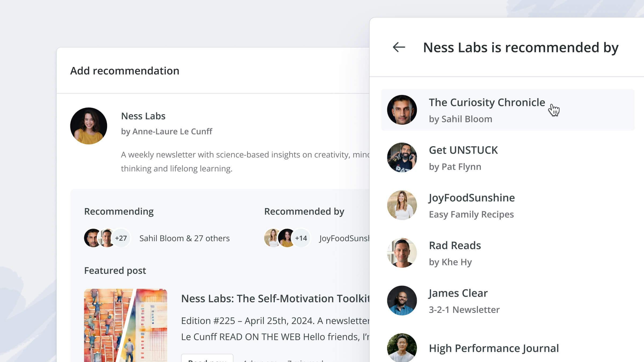
Task: Click James Clear profile icon
Action: [402, 301]
